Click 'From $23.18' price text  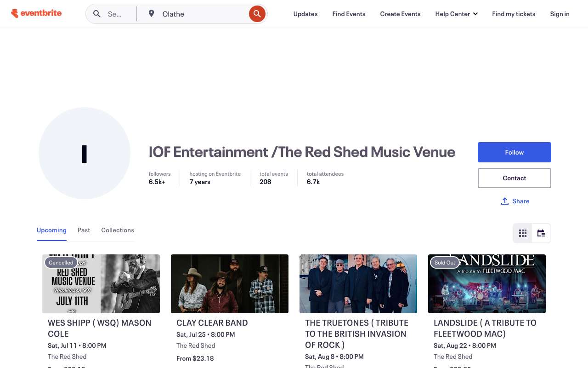coord(195,358)
